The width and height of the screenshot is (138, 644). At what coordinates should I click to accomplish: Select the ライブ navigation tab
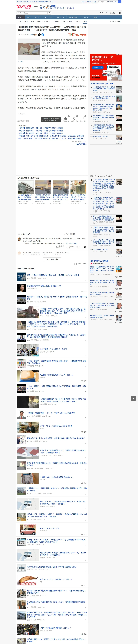pyautogui.click(x=37, y=17)
